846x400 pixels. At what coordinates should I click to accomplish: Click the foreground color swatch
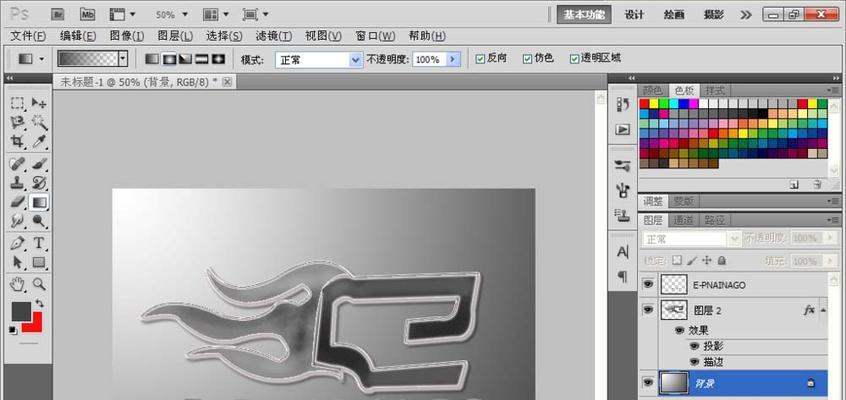coord(21,311)
